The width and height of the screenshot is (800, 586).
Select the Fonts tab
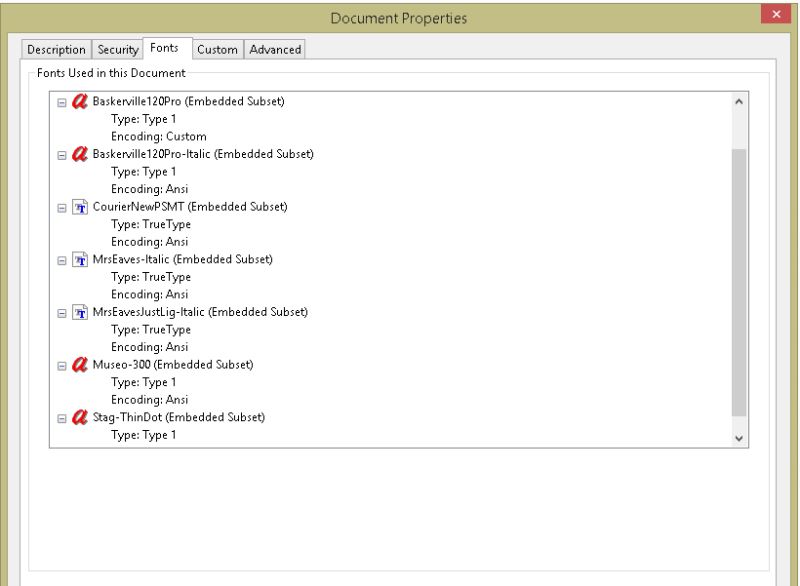[167, 48]
